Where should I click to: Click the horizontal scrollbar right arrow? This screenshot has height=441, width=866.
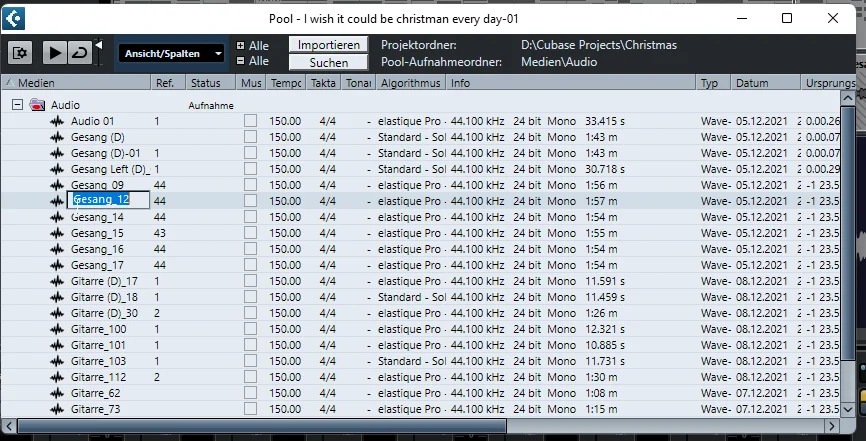pos(832,426)
